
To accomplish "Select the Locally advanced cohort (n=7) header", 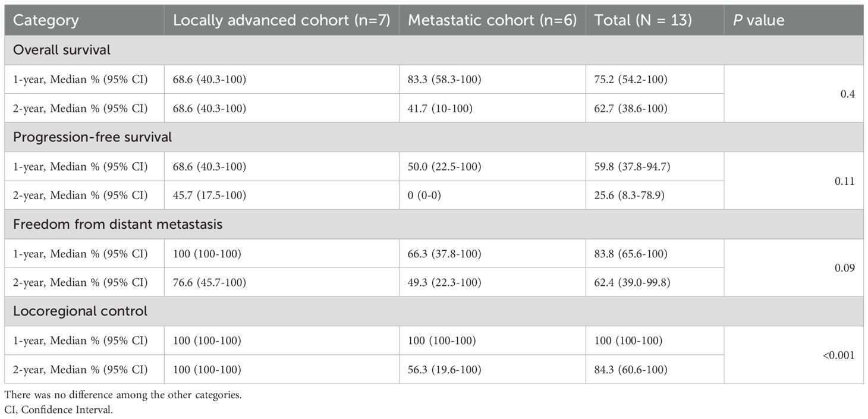I will click(x=281, y=20).
